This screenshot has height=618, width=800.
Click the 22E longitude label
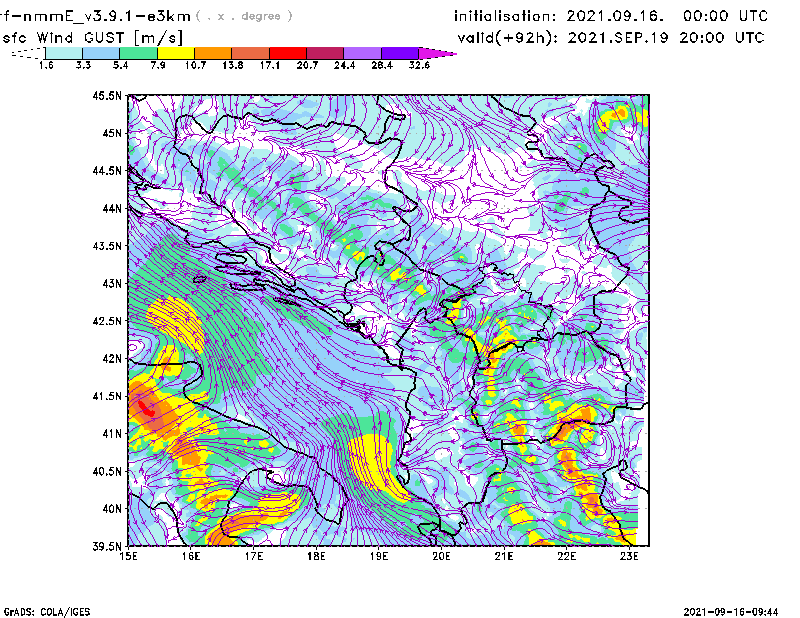(566, 556)
